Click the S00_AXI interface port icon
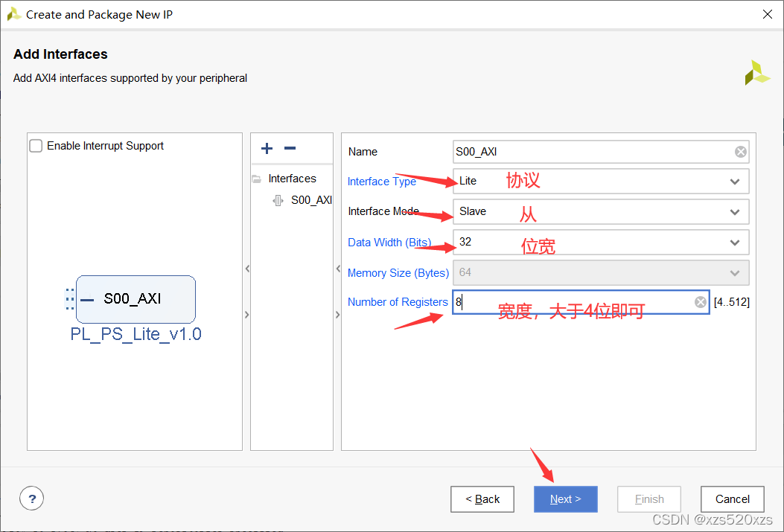Image resolution: width=784 pixels, height=532 pixels. click(x=278, y=200)
